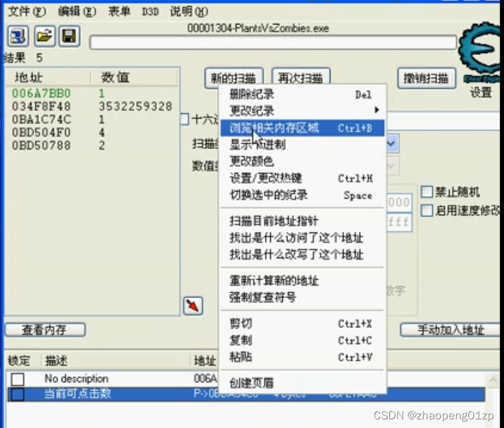
Task: Click the 查看内存 button
Action: pyautogui.click(x=45, y=330)
